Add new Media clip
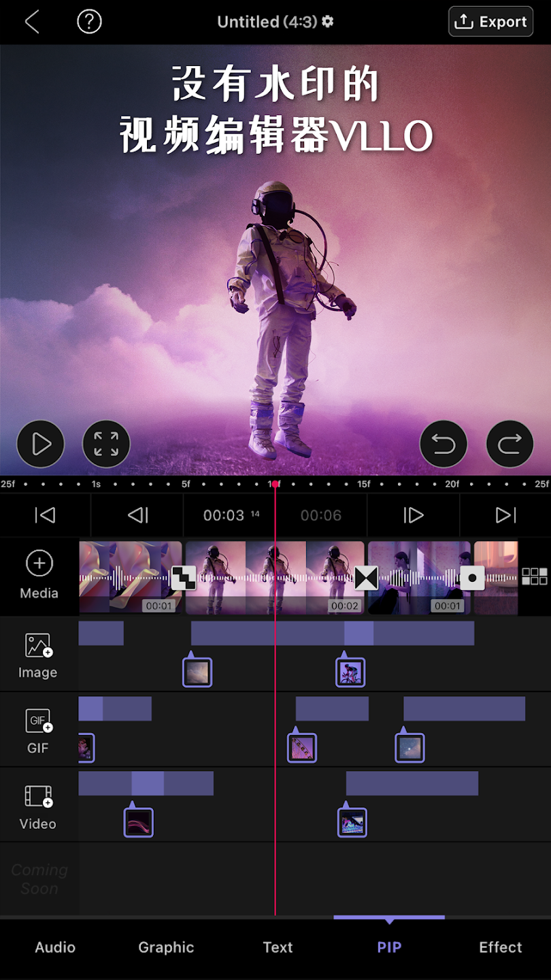Viewport: 551px width, 980px height. click(39, 575)
